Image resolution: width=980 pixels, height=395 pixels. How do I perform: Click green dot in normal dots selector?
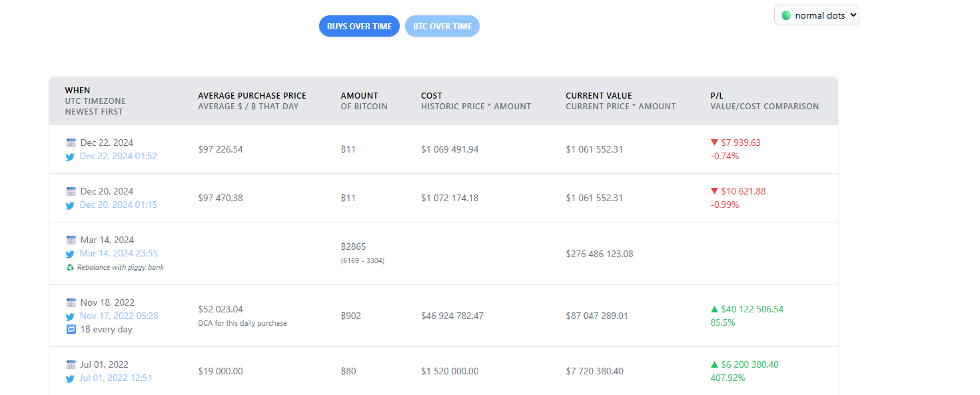[786, 15]
